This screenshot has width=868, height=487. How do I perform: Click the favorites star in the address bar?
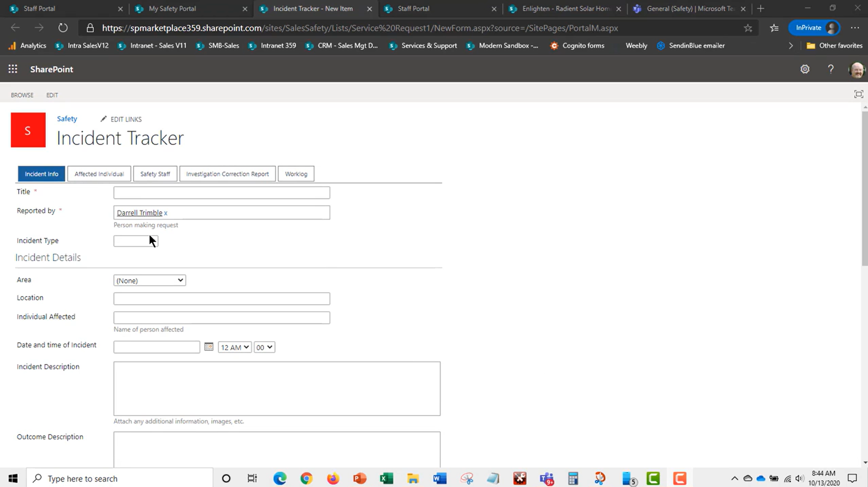[748, 28]
